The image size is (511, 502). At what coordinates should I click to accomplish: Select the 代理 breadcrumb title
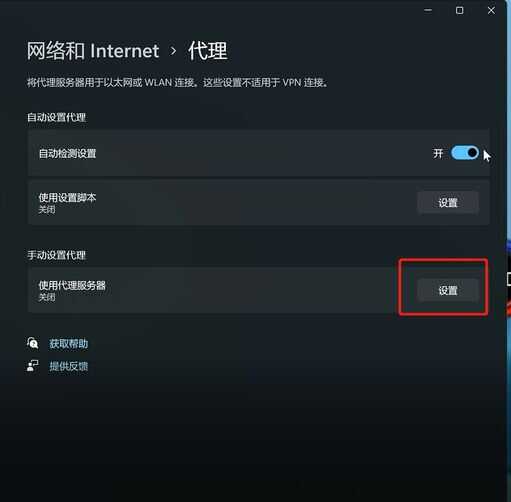pos(208,51)
